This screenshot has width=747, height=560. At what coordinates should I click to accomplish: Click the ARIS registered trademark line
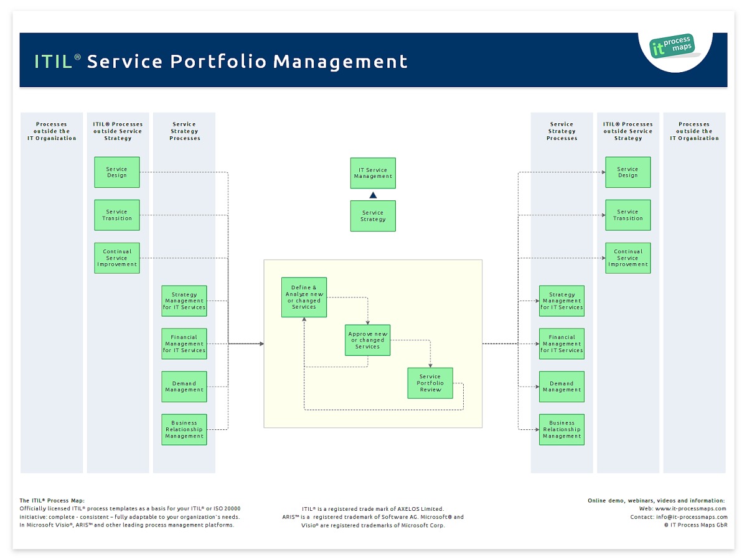click(373, 517)
